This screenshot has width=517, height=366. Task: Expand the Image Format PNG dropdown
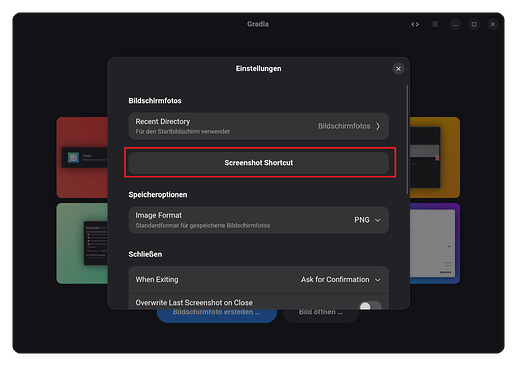(367, 220)
